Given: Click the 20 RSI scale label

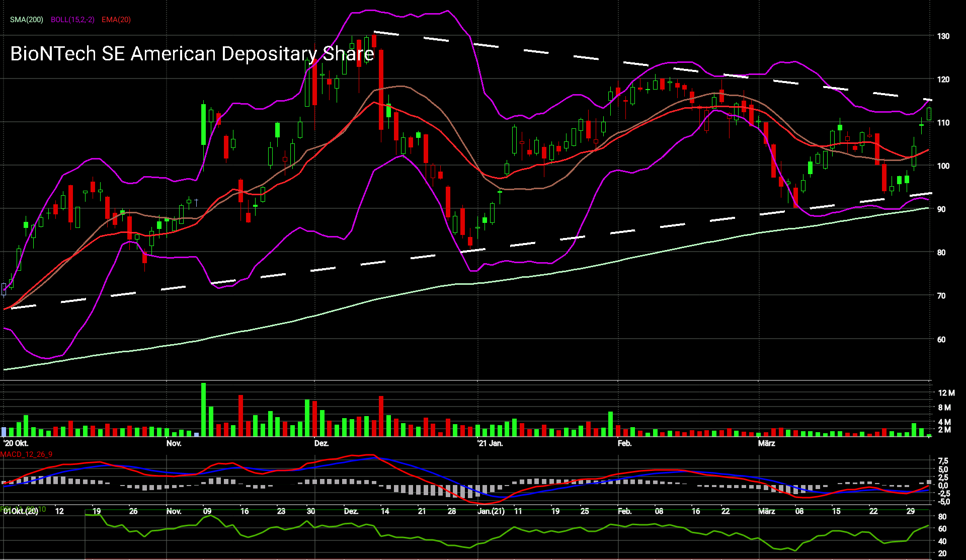Looking at the screenshot, I should point(942,553).
